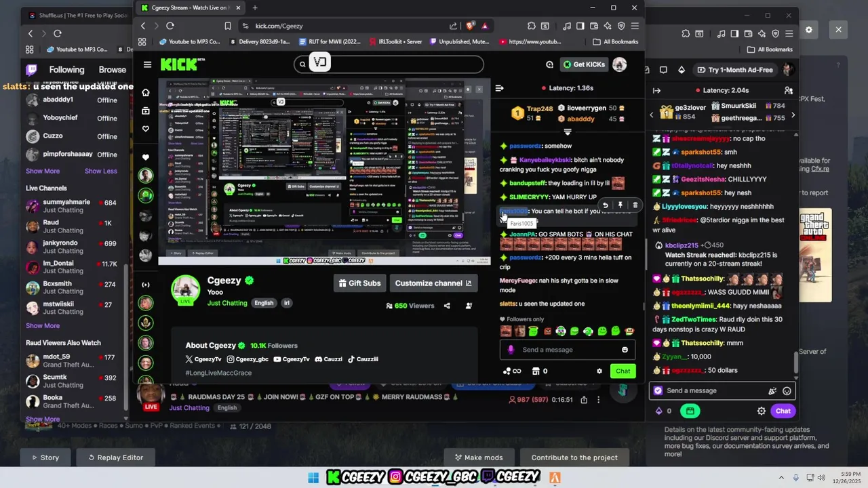Image resolution: width=868 pixels, height=488 pixels.
Task: Click Story button in FiveM window
Action: 45,457
